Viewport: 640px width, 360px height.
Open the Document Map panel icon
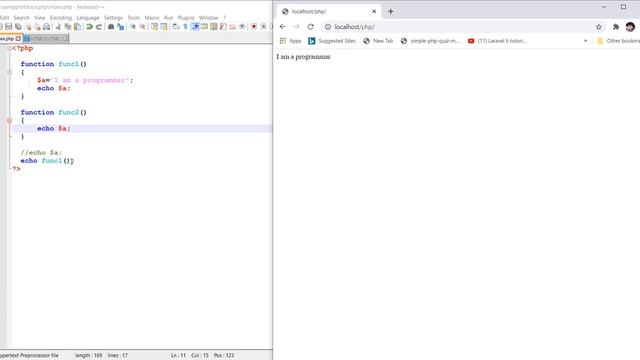(214, 27)
